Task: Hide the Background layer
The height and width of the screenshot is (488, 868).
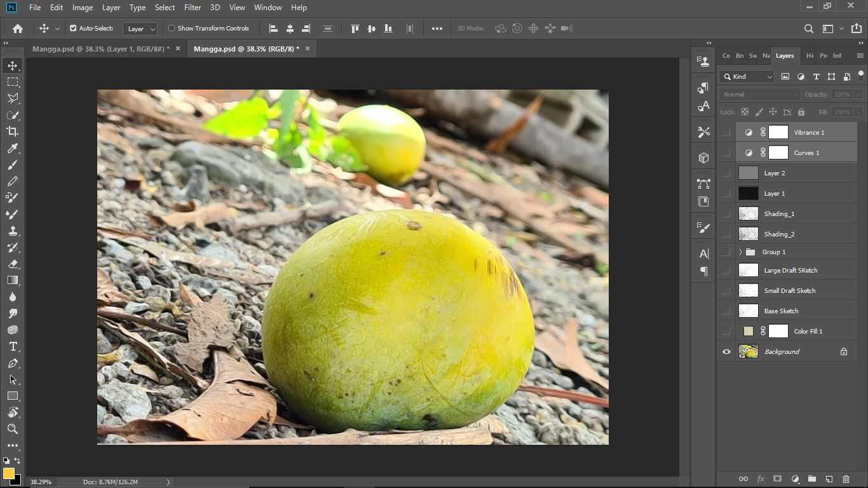Action: (726, 351)
